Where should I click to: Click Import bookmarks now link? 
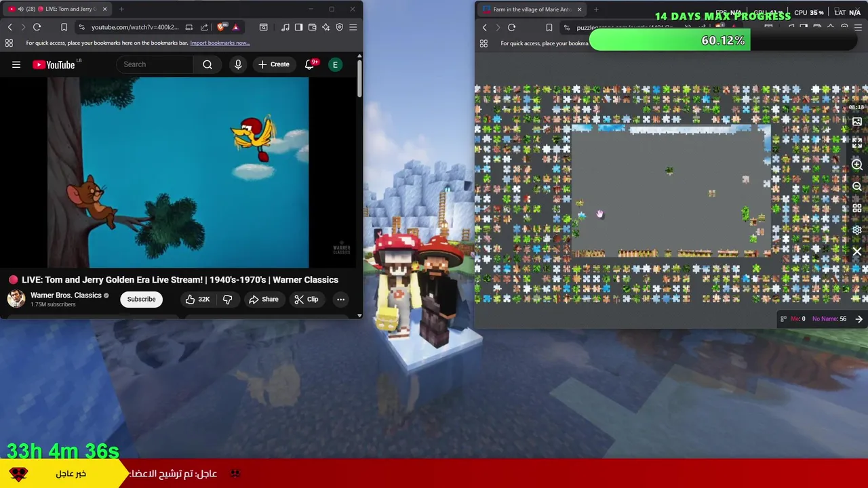click(x=220, y=43)
